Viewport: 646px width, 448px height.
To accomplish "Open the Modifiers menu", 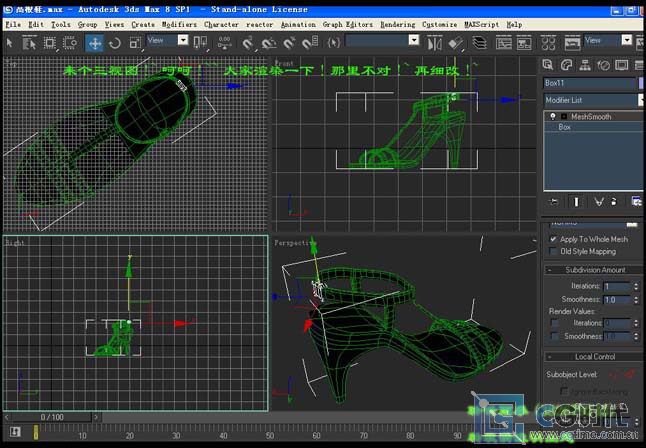I will 179,24.
